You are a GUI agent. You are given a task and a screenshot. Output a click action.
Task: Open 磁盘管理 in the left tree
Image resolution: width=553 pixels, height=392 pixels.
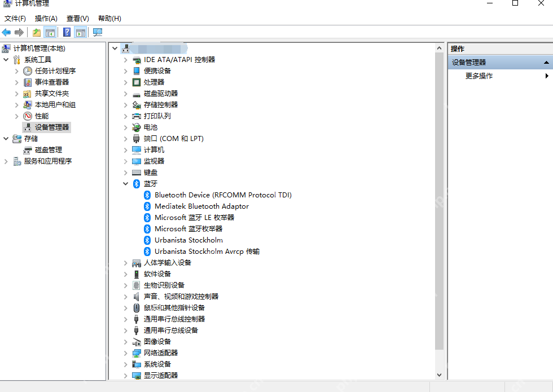pos(49,150)
